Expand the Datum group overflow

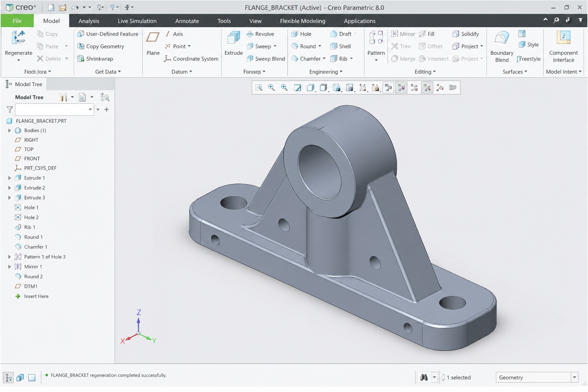pos(182,72)
